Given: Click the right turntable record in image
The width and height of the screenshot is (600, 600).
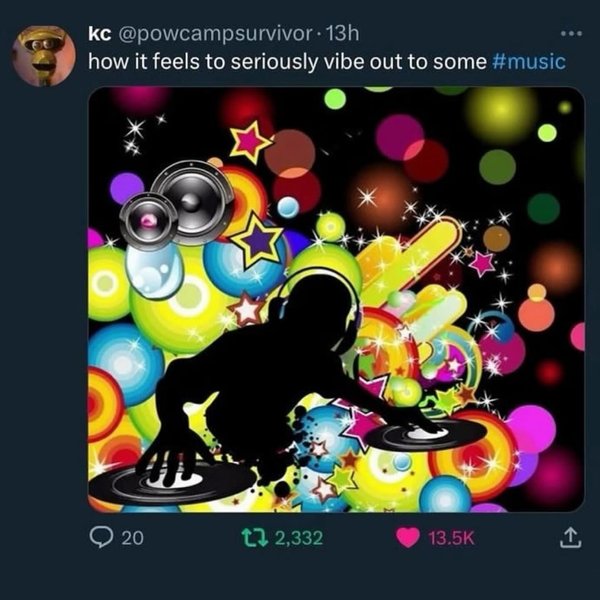Looking at the screenshot, I should click(x=425, y=434).
